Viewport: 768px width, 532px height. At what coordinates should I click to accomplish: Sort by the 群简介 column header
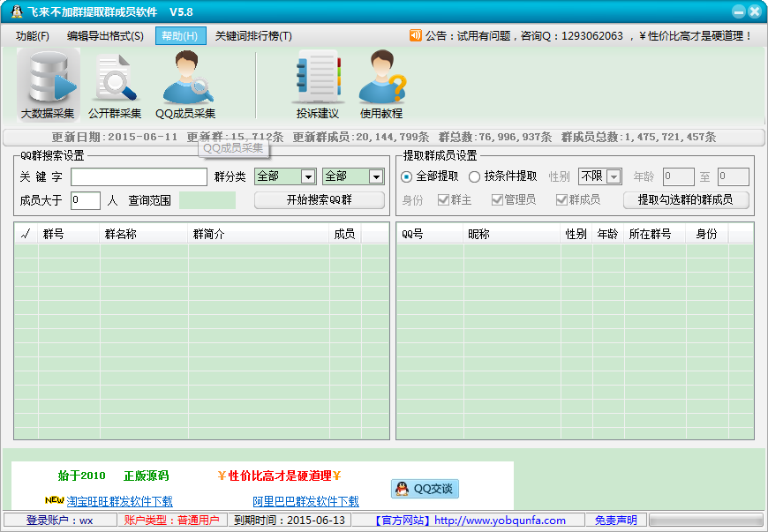[x=259, y=234]
